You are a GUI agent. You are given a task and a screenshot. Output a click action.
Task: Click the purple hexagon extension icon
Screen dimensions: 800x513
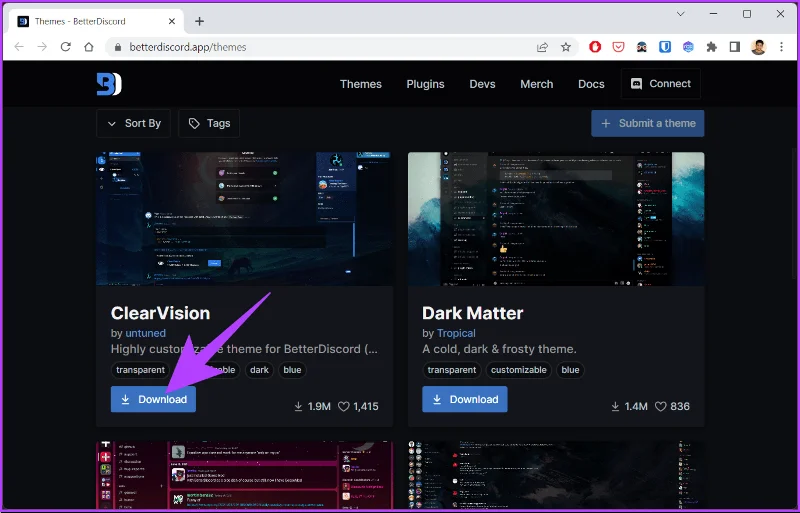coord(688,47)
